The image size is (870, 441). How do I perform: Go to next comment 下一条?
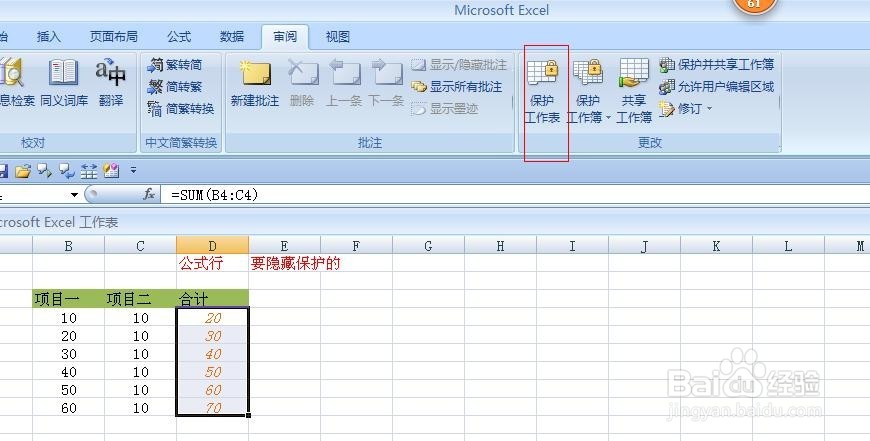click(x=386, y=83)
